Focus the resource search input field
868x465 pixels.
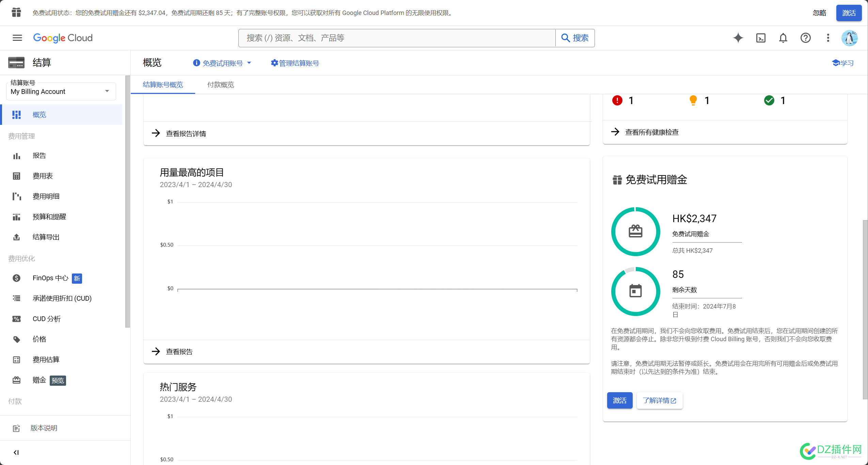397,38
